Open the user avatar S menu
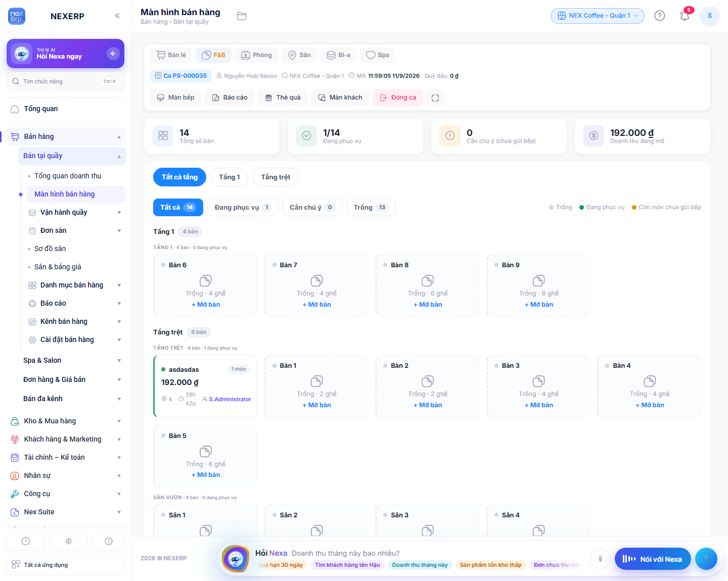This screenshot has width=728, height=581. coord(710,16)
